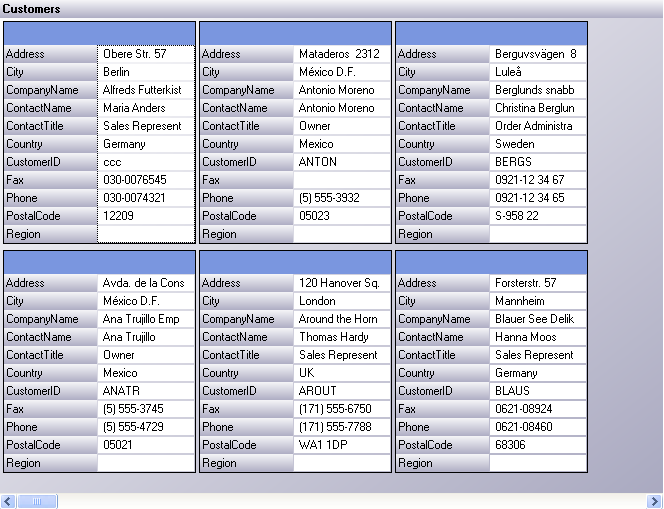Click the blue header of the BERGS card
The image size is (664, 509).
click(x=491, y=33)
